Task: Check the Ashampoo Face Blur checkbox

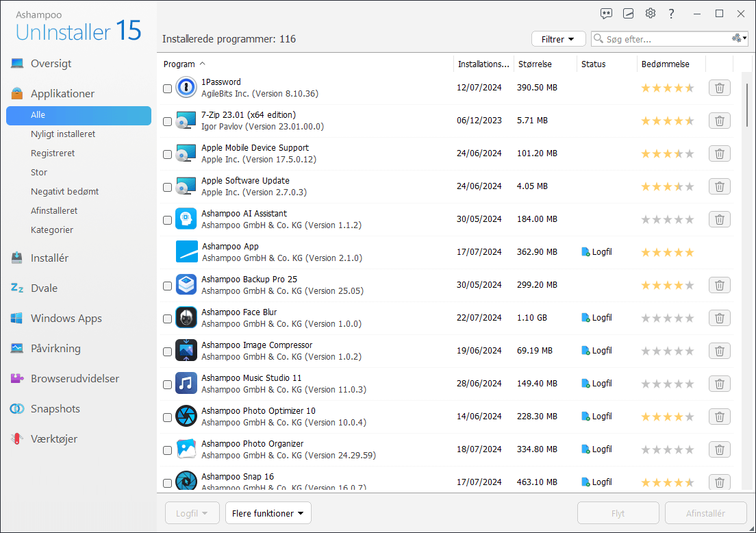Action: click(x=167, y=319)
